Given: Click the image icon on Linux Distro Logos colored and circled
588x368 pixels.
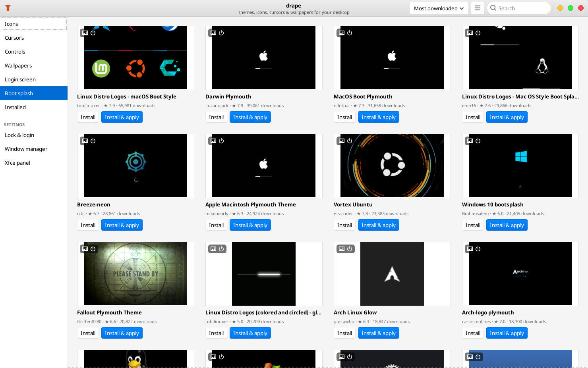Looking at the screenshot, I should point(213,249).
